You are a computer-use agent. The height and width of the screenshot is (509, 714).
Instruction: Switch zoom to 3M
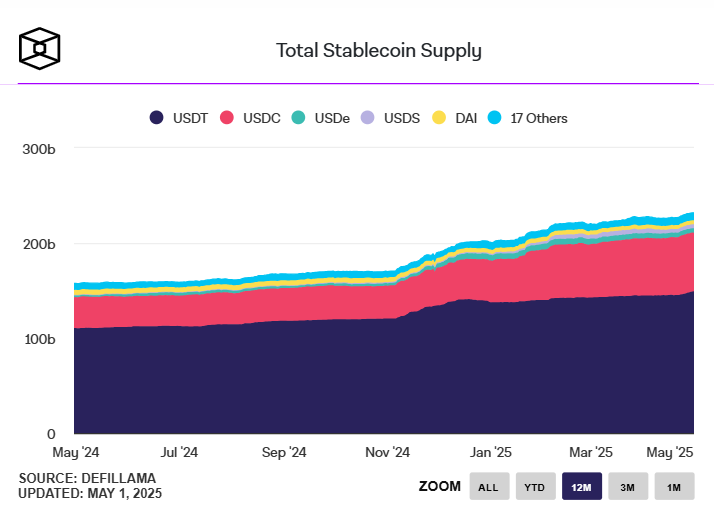pos(628,487)
